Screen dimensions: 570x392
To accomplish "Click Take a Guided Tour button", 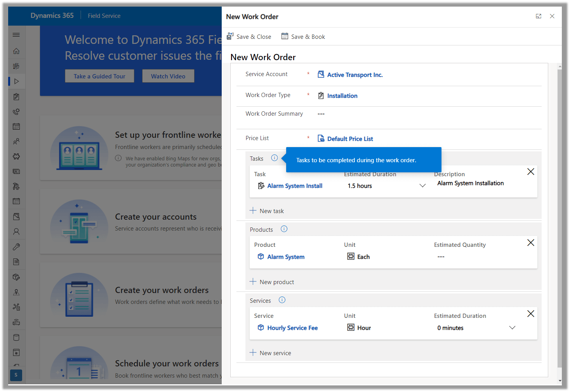I will click(99, 76).
